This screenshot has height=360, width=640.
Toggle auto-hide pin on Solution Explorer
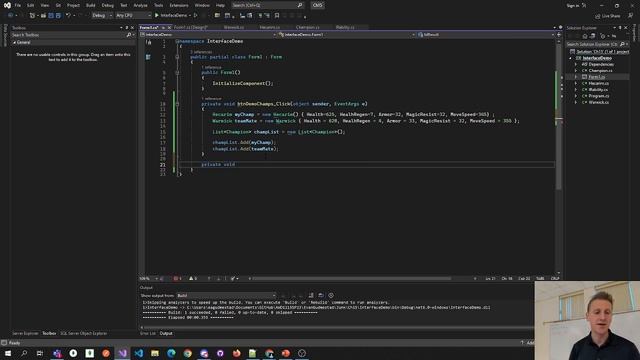pyautogui.click(x=620, y=28)
